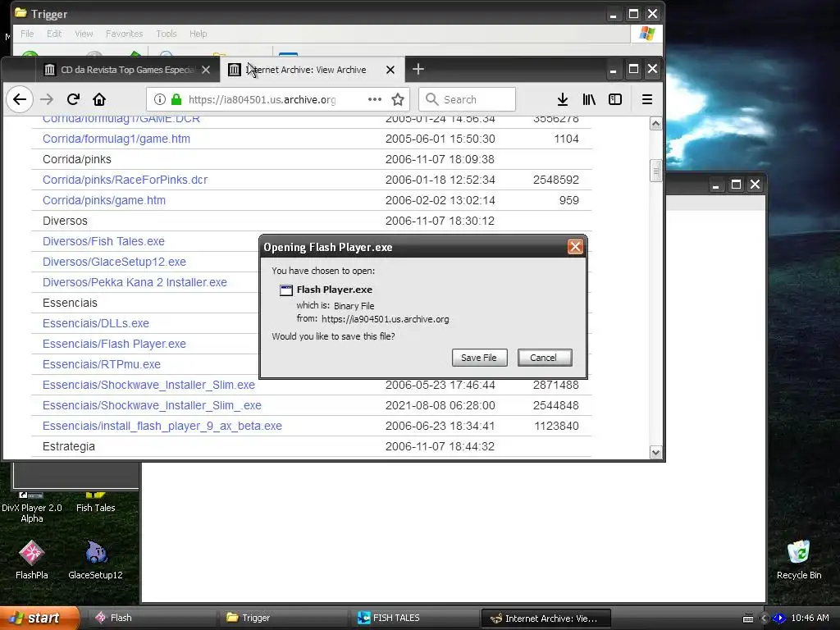Open the Firefox home page
Image resolution: width=840 pixels, height=630 pixels.
(99, 99)
